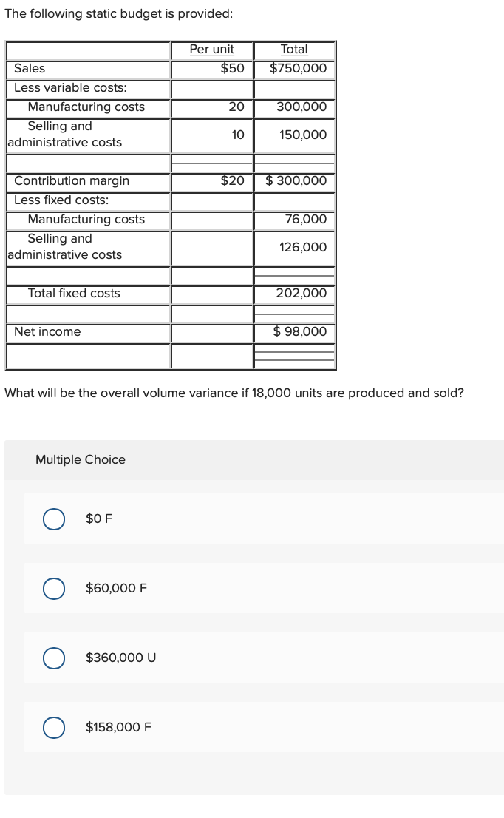Select the $158,000 F answer option
504x818 pixels.
(x=53, y=728)
